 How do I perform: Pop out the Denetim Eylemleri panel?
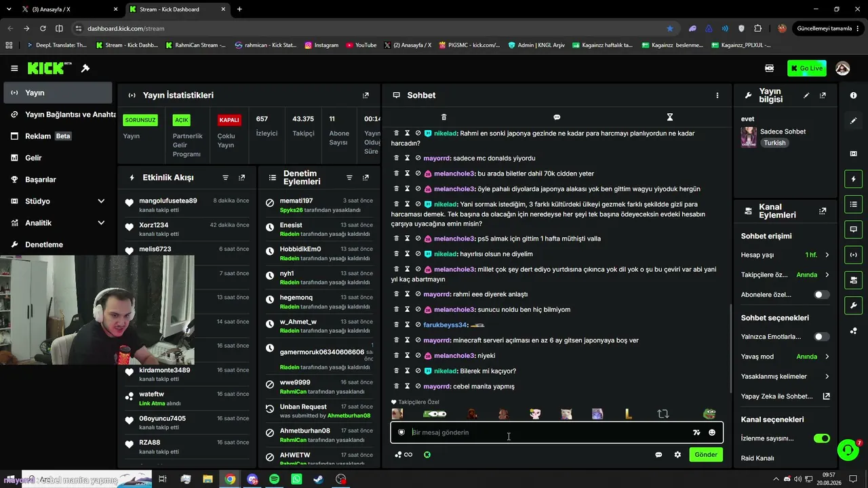point(366,178)
